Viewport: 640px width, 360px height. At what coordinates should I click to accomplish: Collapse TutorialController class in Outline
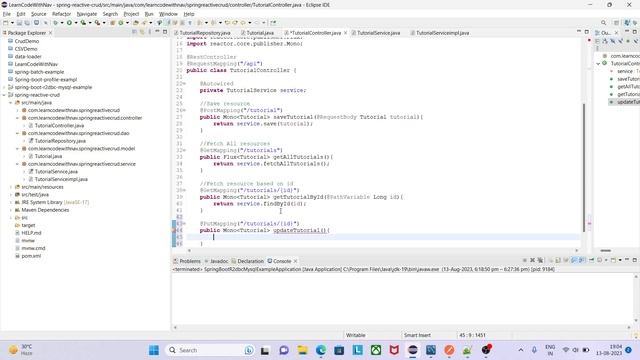(x=598, y=64)
